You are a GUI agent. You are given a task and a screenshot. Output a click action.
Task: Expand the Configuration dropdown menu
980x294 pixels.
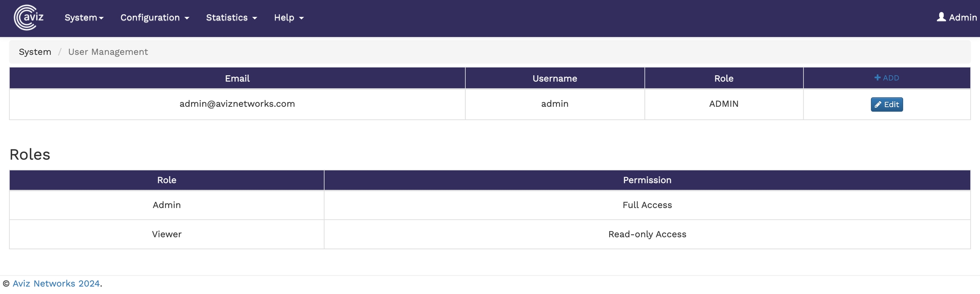154,17
